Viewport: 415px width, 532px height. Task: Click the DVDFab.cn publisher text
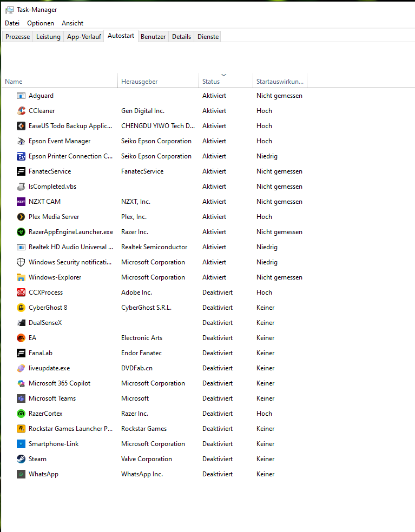137,368
